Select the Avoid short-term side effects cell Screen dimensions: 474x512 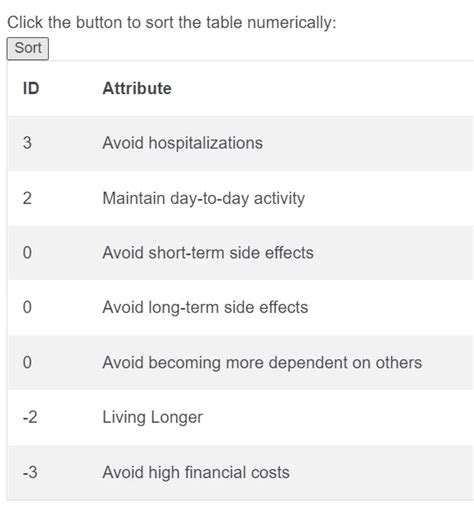tap(208, 253)
